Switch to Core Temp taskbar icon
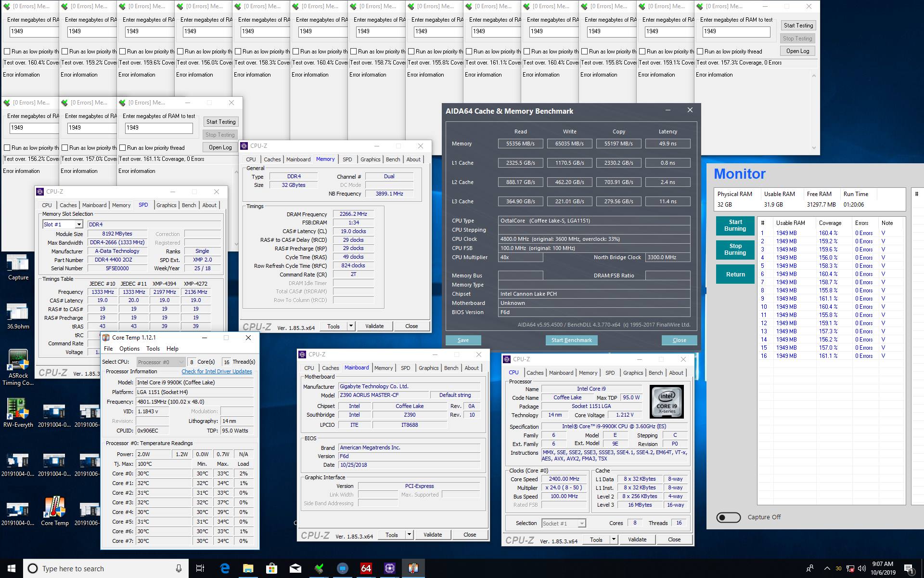 click(x=413, y=568)
